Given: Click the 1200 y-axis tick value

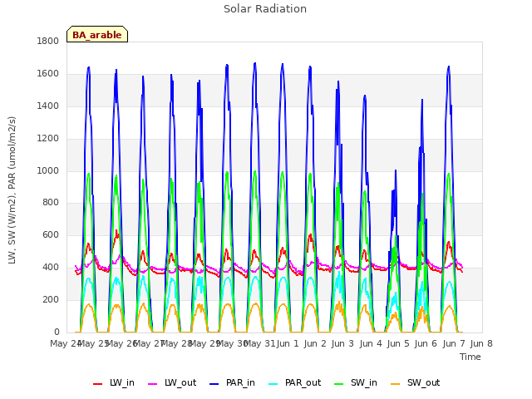Looking at the screenshot, I should click(x=48, y=139).
